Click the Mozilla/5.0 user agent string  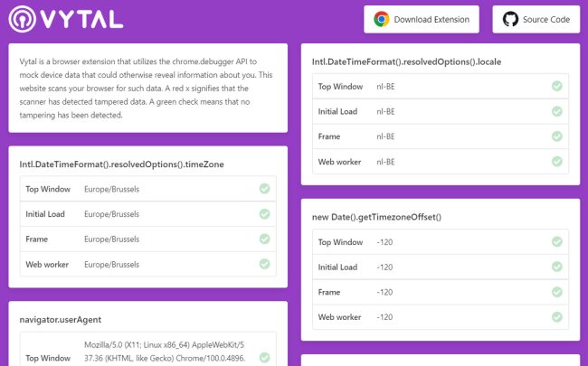[165, 352]
